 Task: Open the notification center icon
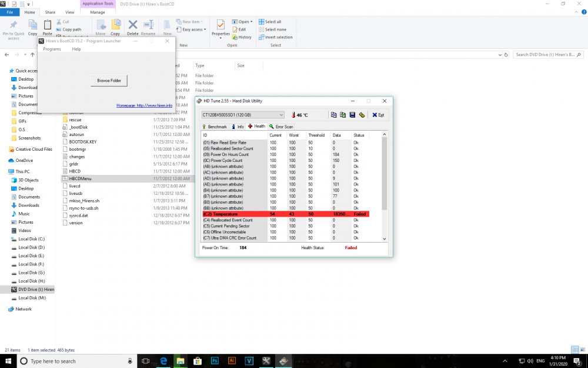click(x=577, y=362)
